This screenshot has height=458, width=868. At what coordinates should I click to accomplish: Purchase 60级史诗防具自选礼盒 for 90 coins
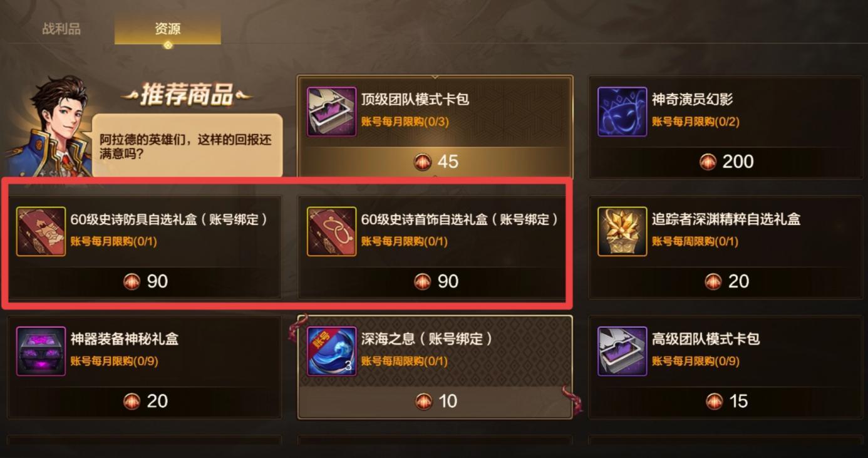point(145,281)
